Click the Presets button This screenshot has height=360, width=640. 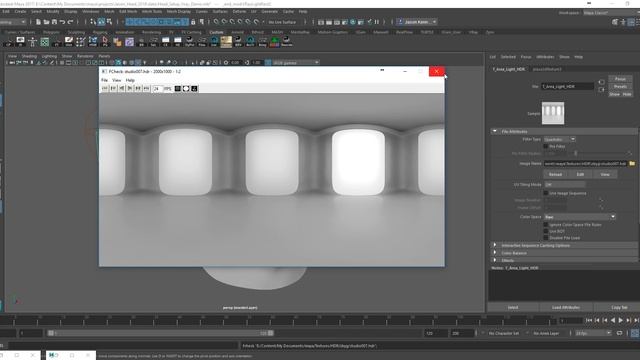(620, 86)
